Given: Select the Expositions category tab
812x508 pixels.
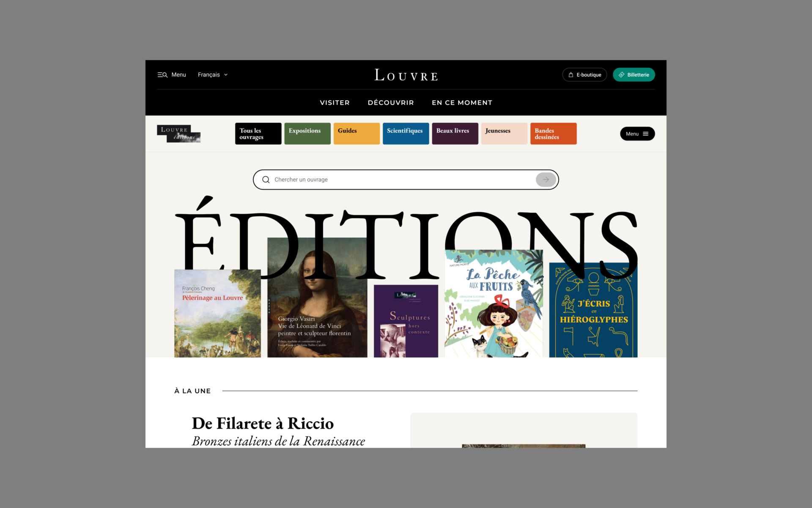Looking at the screenshot, I should click(x=307, y=133).
